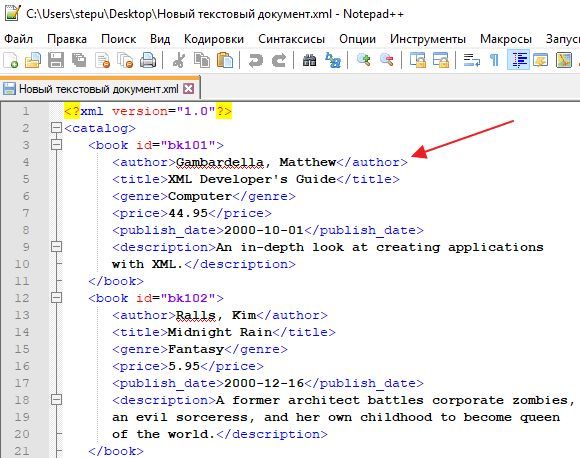The width and height of the screenshot is (580, 458).
Task: Close the current file via the toolbar icon
Action: 102,60
